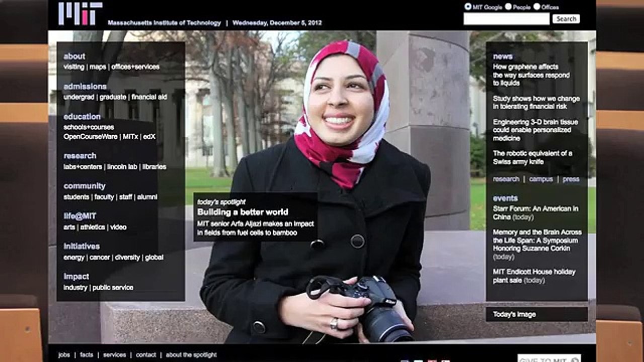
Task: Open the Starr Forum event
Action: (535, 213)
